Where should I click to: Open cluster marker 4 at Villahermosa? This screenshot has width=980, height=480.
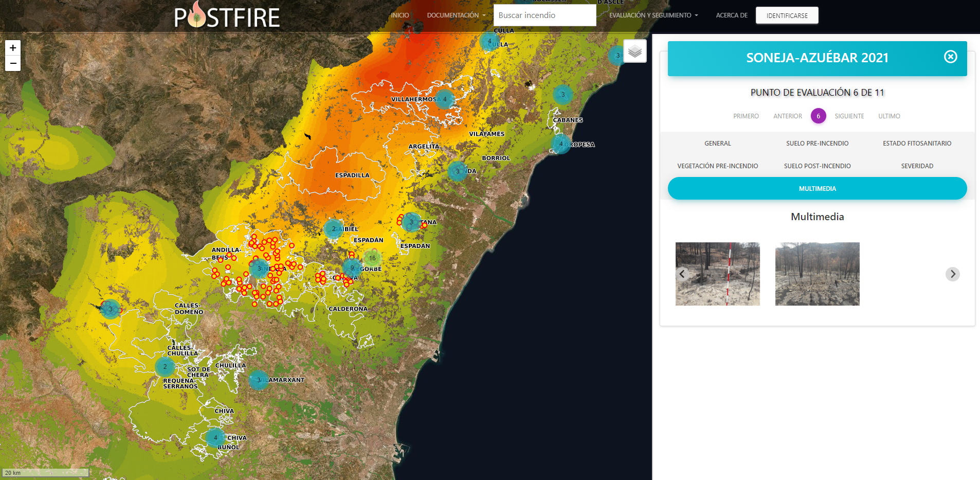[x=445, y=99]
